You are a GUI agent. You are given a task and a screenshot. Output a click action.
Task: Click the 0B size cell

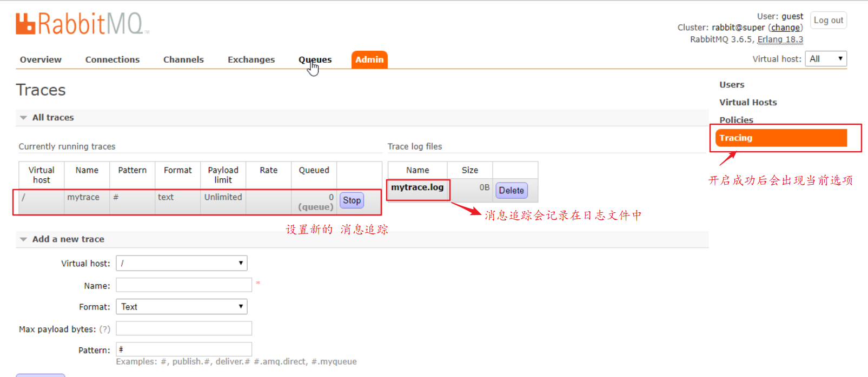pos(470,191)
